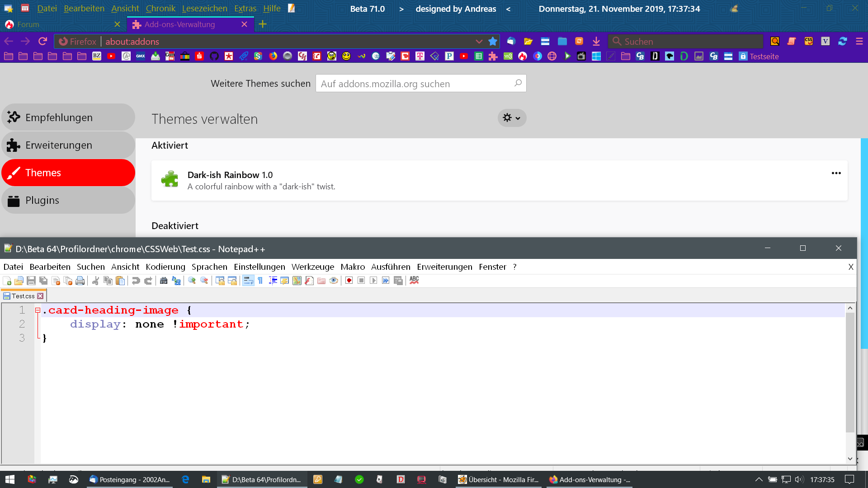This screenshot has width=868, height=488.
Task: Start macro recording with red record icon
Action: pyautogui.click(x=349, y=281)
